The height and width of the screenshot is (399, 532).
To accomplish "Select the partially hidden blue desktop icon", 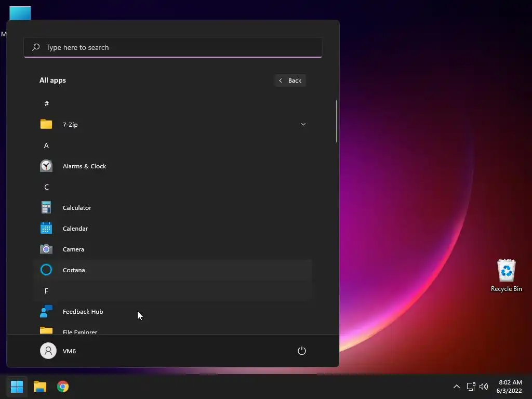I will click(20, 13).
